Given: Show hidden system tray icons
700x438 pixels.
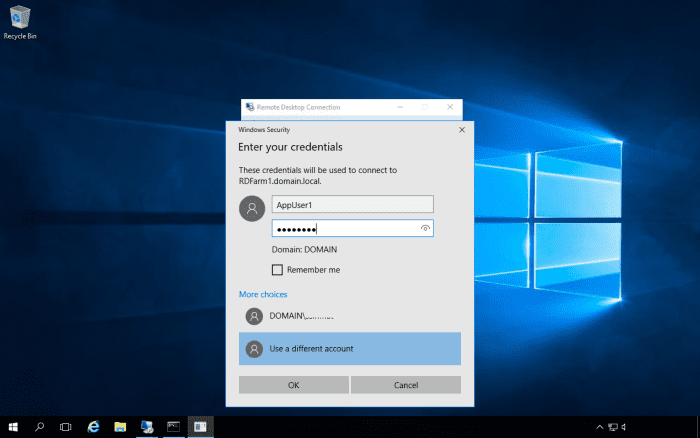Looking at the screenshot, I should tap(600, 427).
